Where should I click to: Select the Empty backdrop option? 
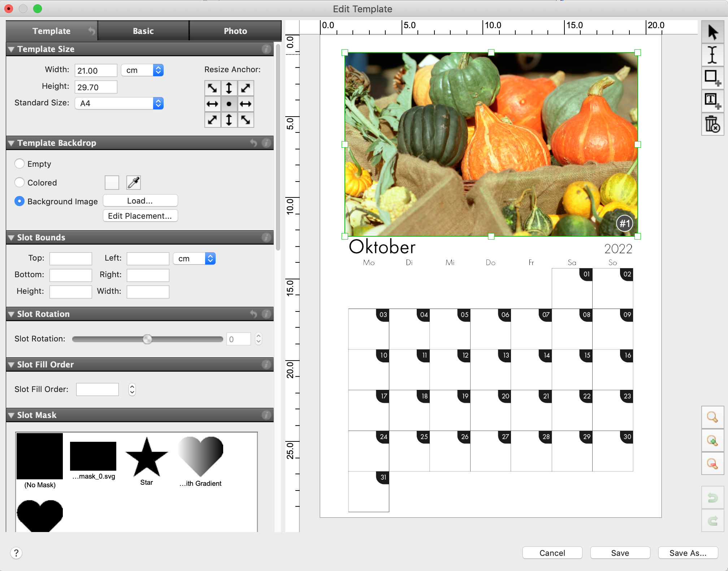[x=19, y=164]
